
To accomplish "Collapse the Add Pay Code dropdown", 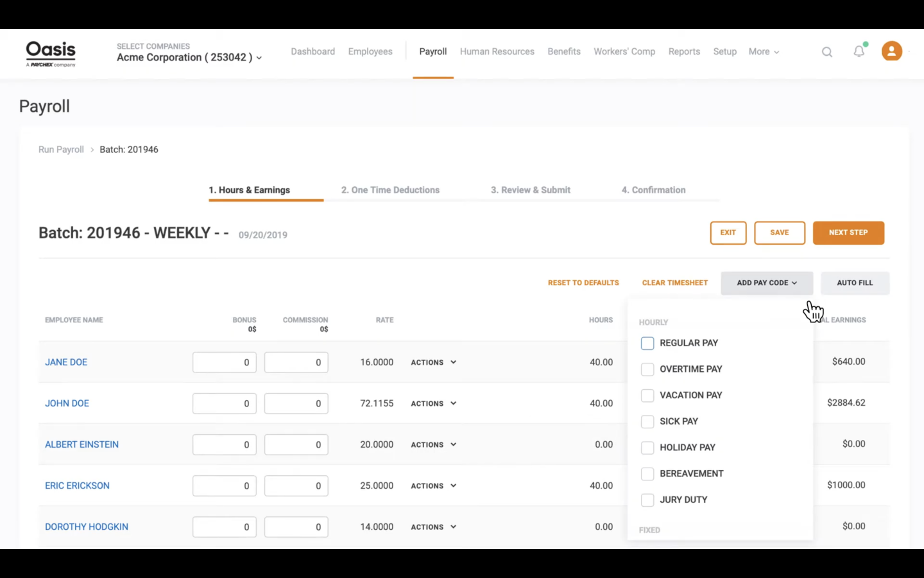I will (766, 283).
